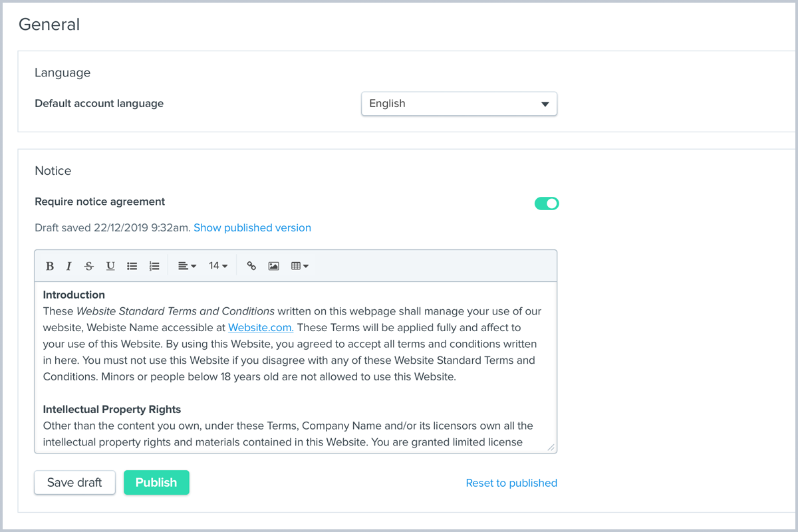Insert a bulleted list
Image resolution: width=798 pixels, height=532 pixels.
pos(132,266)
